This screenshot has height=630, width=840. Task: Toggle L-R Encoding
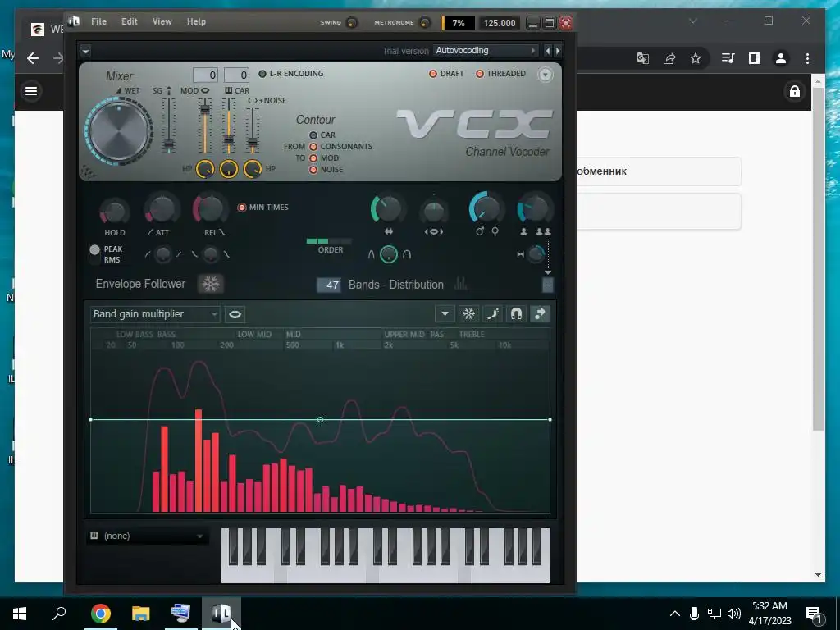pos(262,74)
